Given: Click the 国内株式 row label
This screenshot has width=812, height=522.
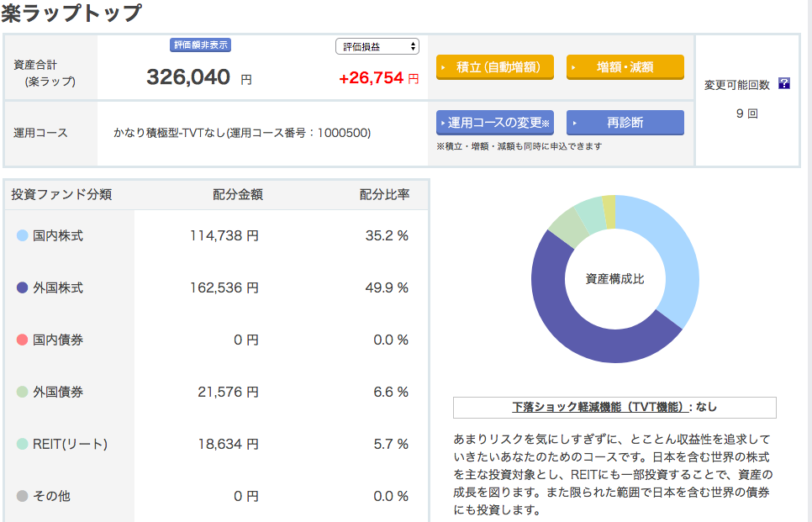Looking at the screenshot, I should click(58, 235).
